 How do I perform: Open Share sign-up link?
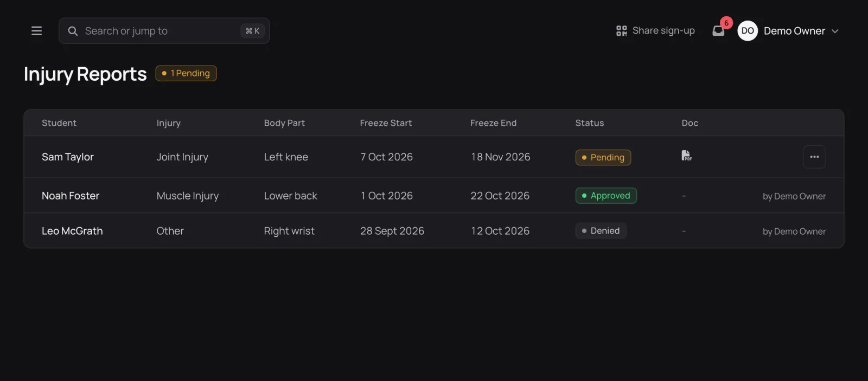pyautogui.click(x=655, y=31)
